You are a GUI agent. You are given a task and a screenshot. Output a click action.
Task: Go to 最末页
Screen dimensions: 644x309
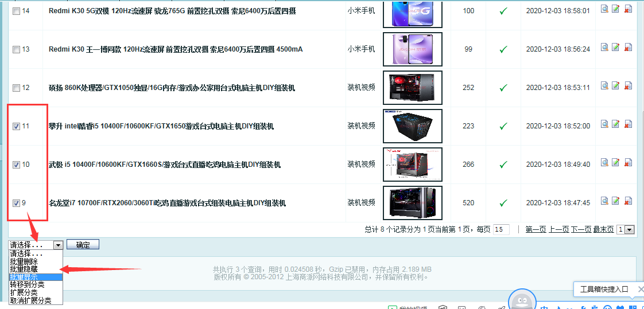point(603,230)
